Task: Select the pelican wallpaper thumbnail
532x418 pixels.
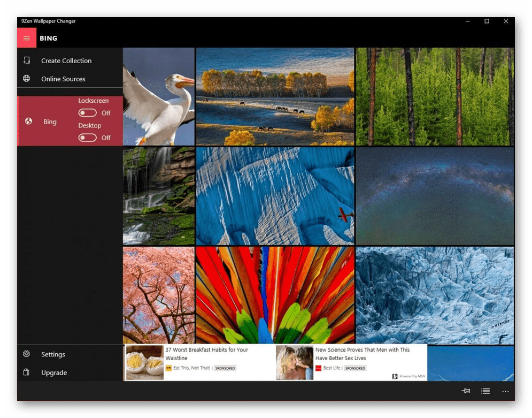Action: pyautogui.click(x=159, y=96)
